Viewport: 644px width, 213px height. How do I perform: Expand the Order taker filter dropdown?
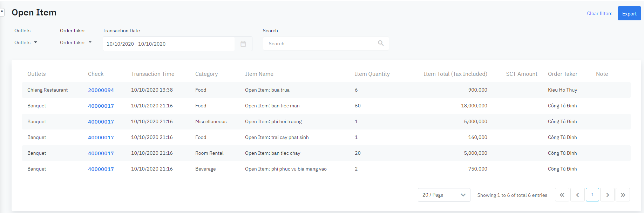75,42
